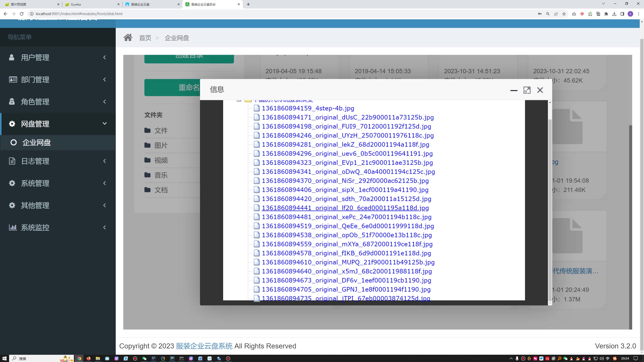
Task: Click file icon beside 1361860894705_original_GPNJ
Action: 257,289
